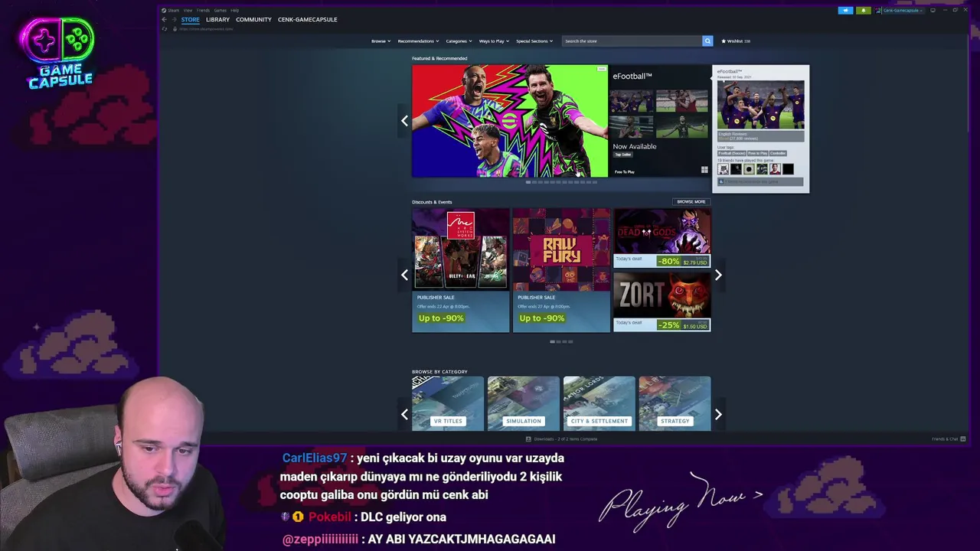Open the blue announcements megaphone icon
Image resolution: width=980 pixels, height=551 pixels.
pos(845,10)
